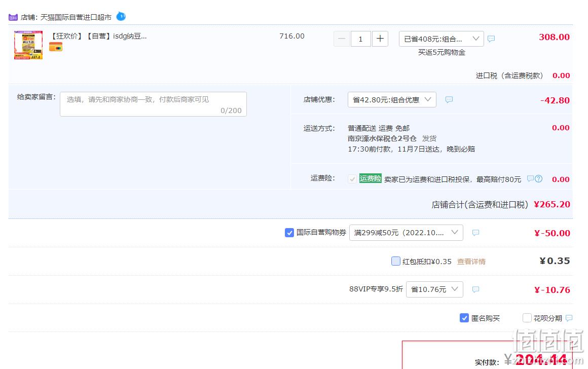
Task: Click comment icon beside 满299减50元 coupon
Action: [x=475, y=233]
